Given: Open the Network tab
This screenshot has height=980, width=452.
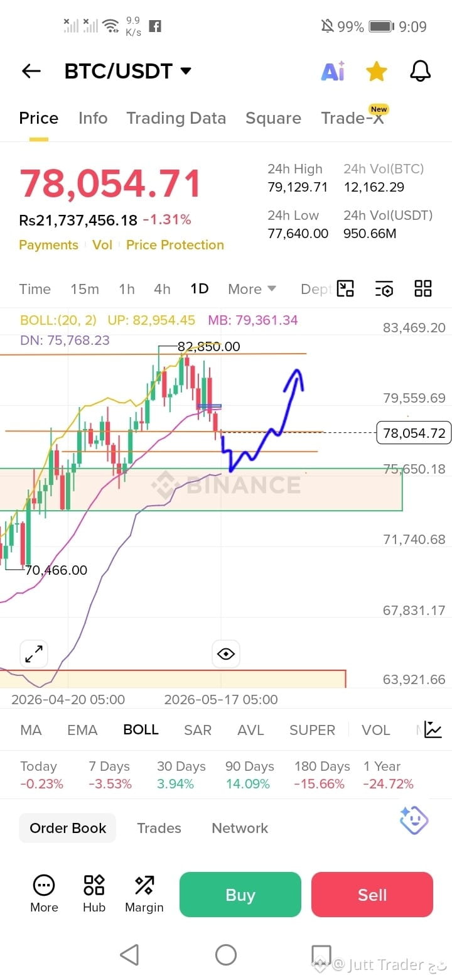Looking at the screenshot, I should [x=240, y=828].
